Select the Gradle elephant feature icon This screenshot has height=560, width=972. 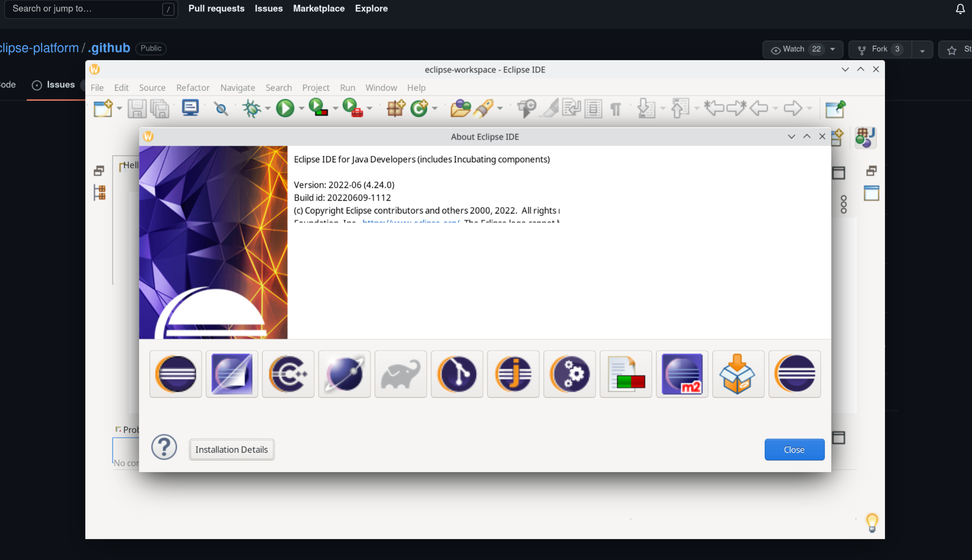(400, 374)
